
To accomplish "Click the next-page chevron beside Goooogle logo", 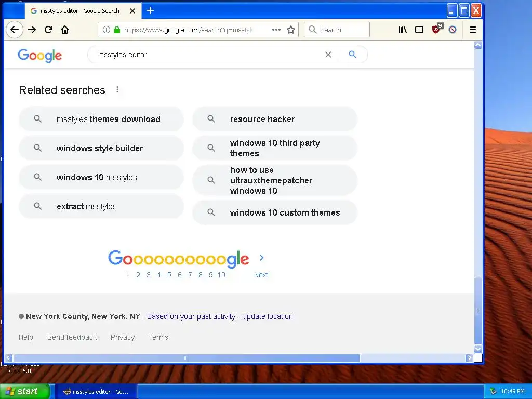I will click(261, 258).
